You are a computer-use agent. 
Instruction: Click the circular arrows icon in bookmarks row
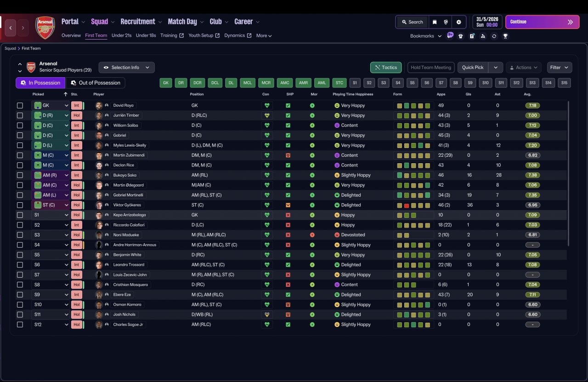494,36
